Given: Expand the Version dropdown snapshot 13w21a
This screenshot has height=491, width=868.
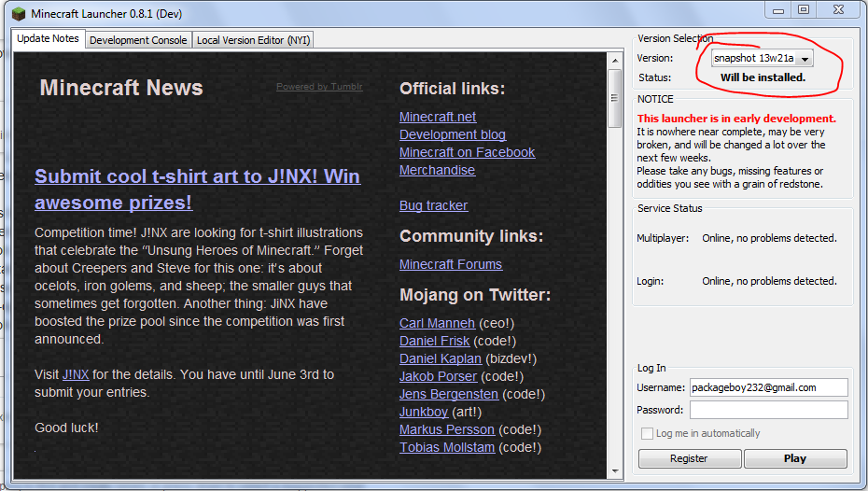Looking at the screenshot, I should pyautogui.click(x=763, y=58).
